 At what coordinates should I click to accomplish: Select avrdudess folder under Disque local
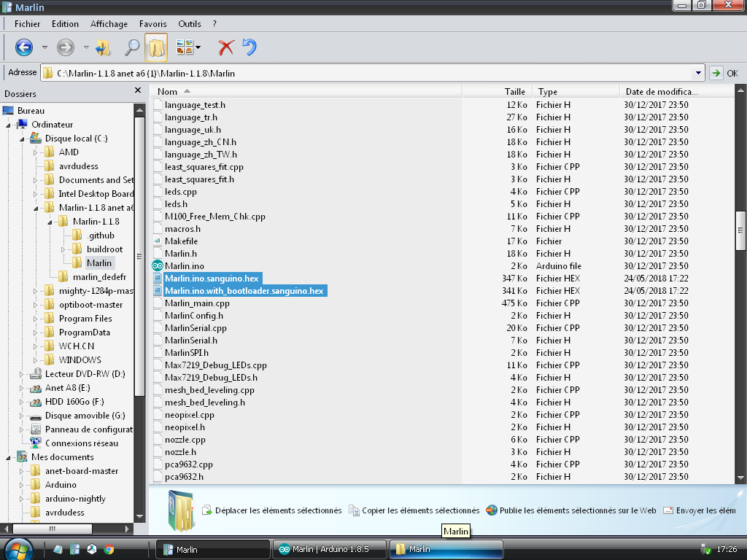[78, 166]
